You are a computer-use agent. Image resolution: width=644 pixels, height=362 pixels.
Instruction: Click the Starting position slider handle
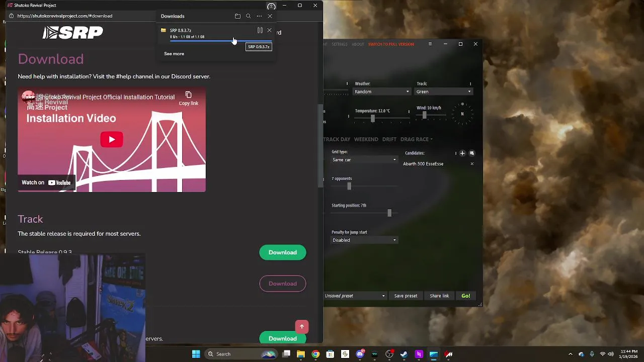[x=389, y=213]
